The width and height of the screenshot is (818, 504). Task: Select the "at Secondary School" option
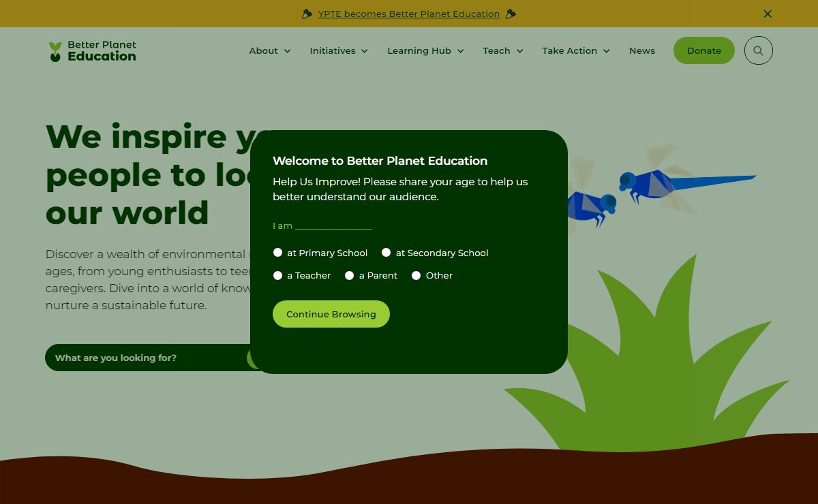point(386,253)
